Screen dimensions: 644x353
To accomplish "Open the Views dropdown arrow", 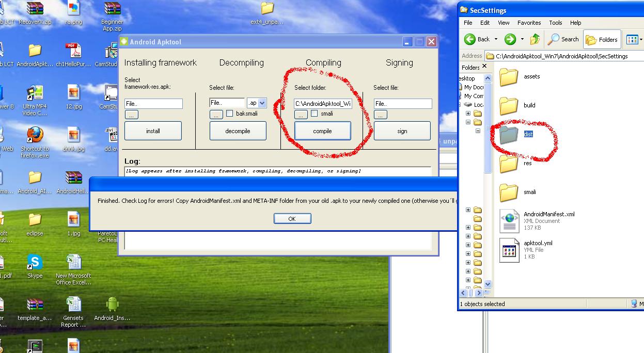I will click(641, 39).
